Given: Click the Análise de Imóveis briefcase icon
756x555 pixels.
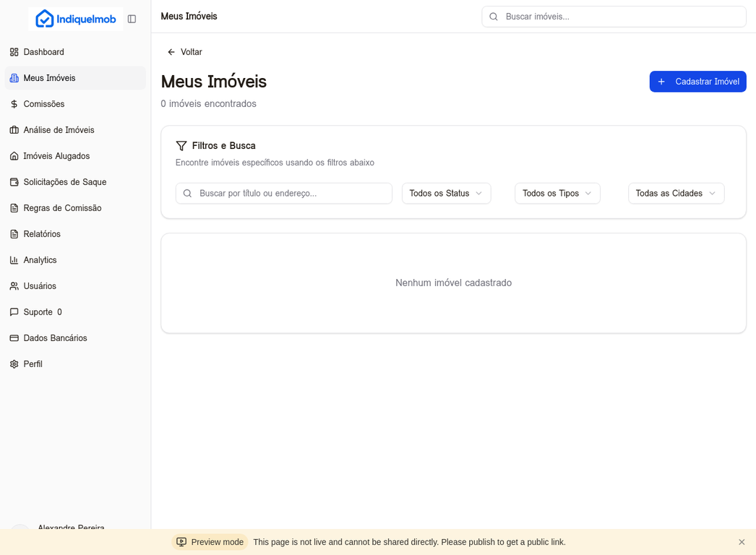Looking at the screenshot, I should point(14,130).
